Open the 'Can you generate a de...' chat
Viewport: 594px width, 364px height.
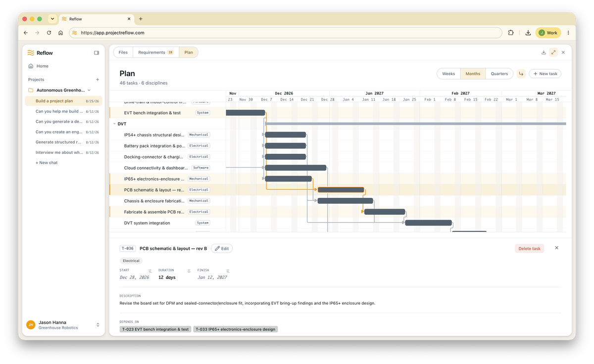(x=63, y=122)
